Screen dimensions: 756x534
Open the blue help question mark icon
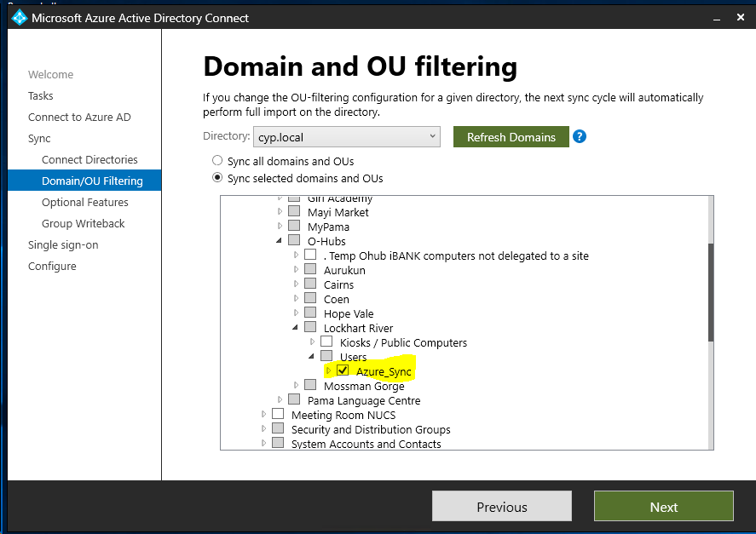click(580, 137)
